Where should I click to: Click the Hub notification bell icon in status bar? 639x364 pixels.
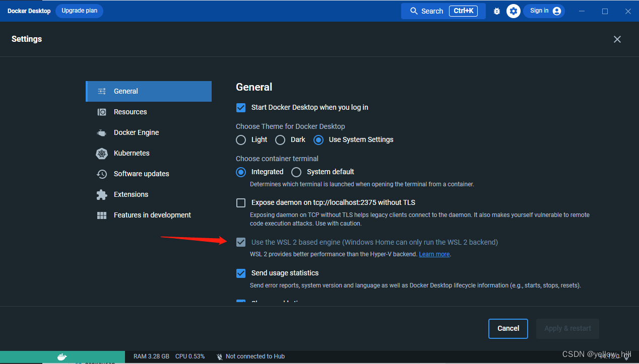click(x=219, y=356)
